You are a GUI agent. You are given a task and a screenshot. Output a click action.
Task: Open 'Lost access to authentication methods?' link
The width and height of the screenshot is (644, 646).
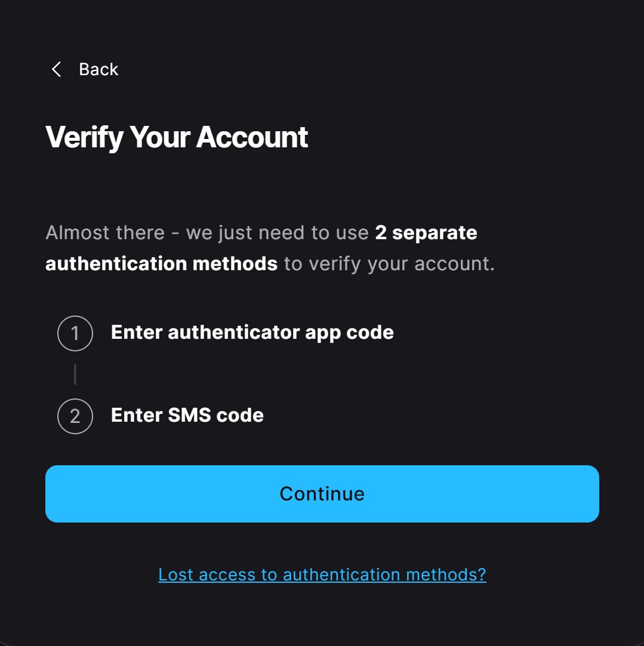322,574
